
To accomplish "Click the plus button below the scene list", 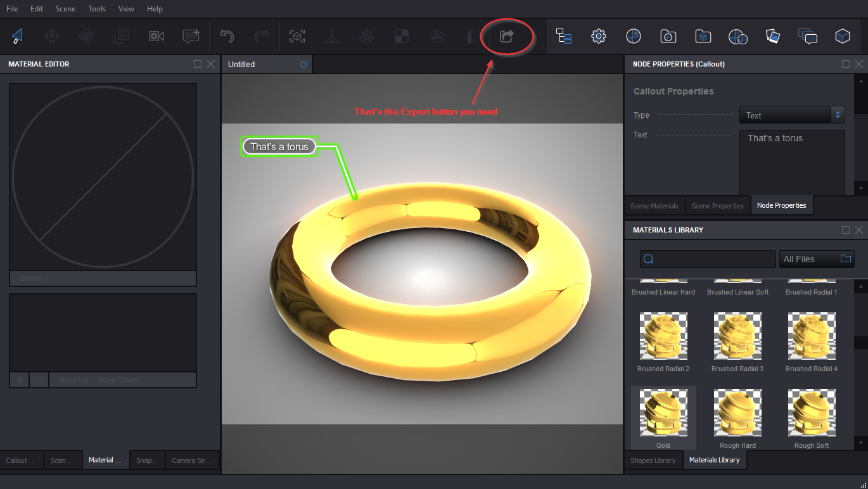I will (x=19, y=379).
